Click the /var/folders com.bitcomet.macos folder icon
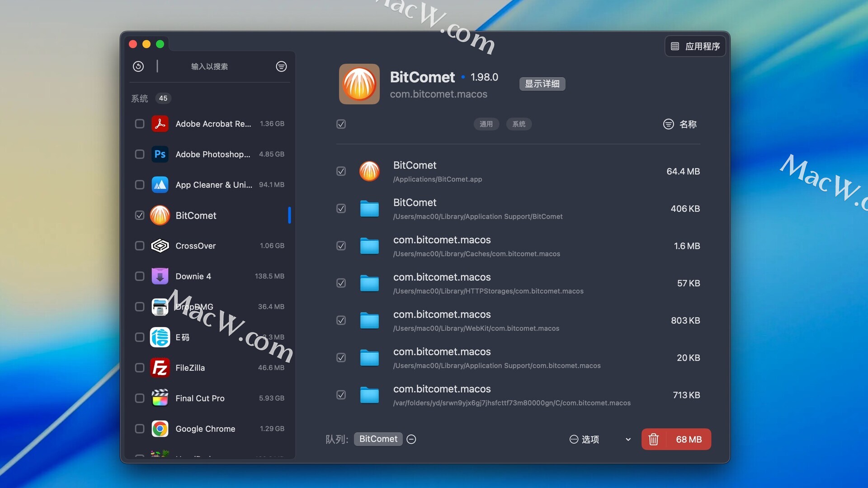Screen dimensions: 868x488 click(x=369, y=395)
